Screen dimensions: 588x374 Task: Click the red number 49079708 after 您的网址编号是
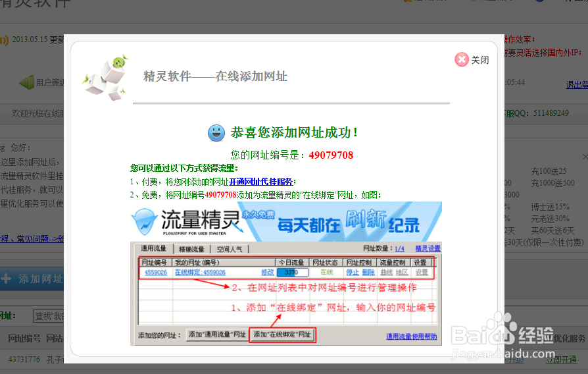coord(331,155)
